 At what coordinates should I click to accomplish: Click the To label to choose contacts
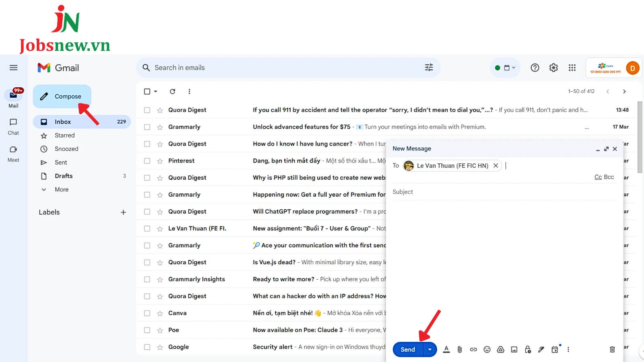(396, 166)
